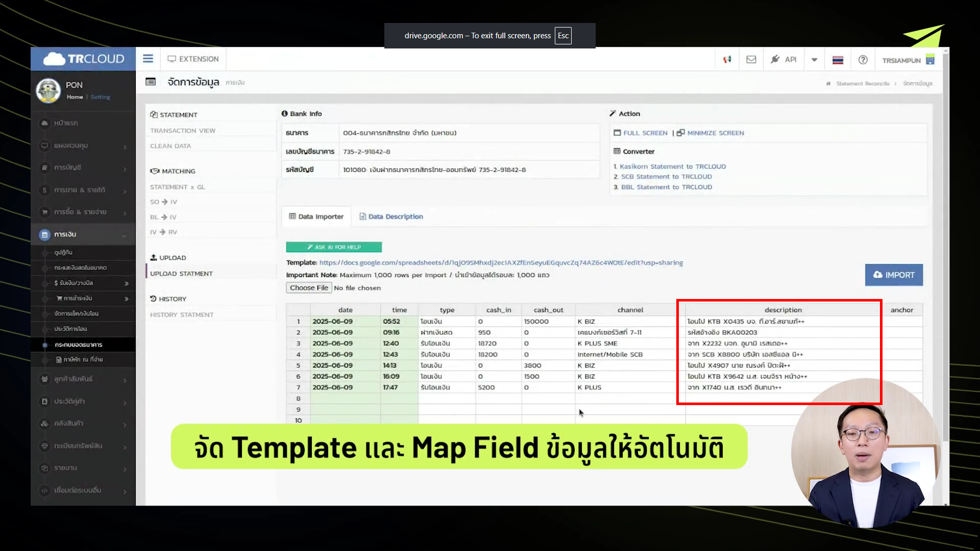Go to Home link under PON
980x551 pixels.
click(75, 97)
